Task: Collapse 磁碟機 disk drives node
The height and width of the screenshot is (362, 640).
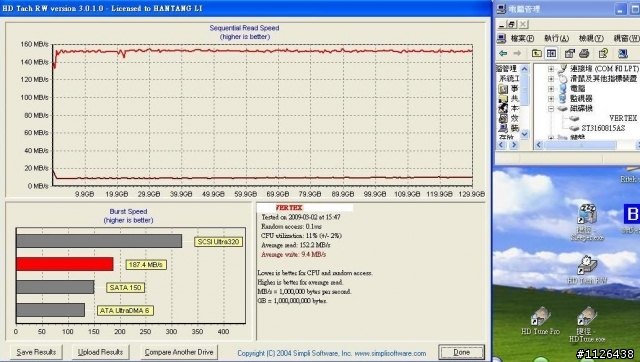Action: [551, 109]
